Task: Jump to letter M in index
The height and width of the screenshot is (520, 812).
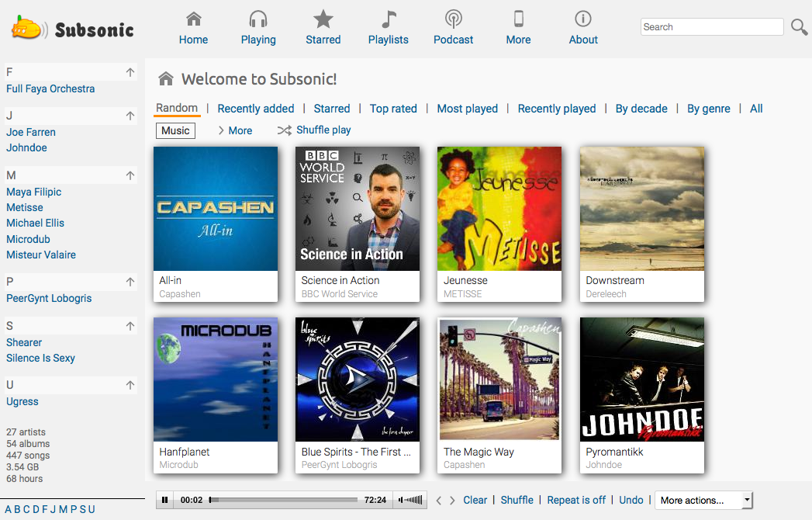Action: 63,510
